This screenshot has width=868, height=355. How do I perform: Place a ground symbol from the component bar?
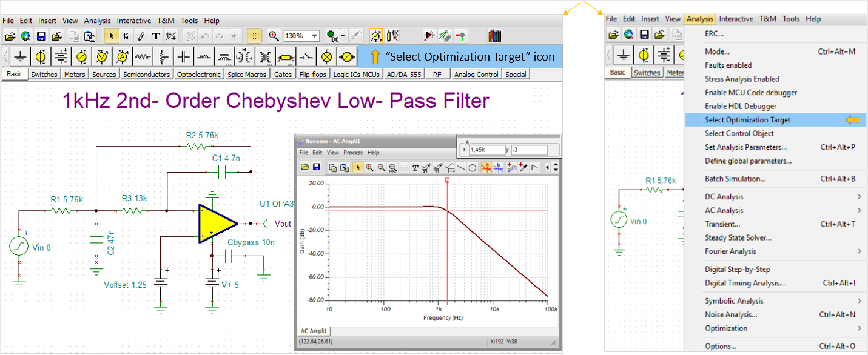(x=21, y=57)
